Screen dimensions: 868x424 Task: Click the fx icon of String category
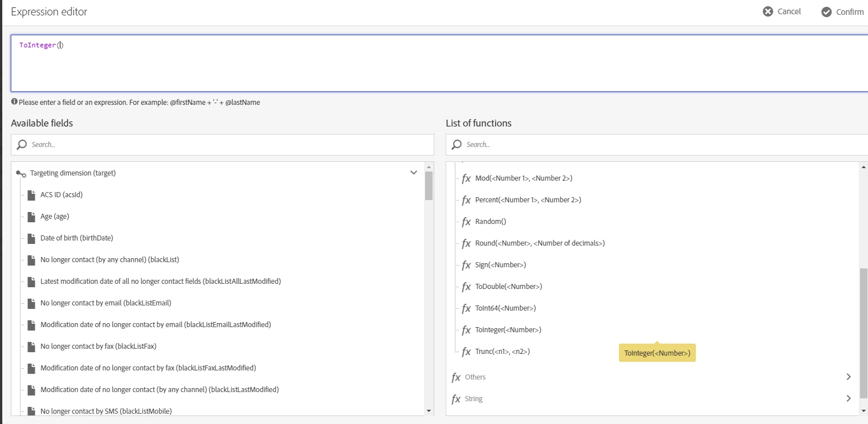pyautogui.click(x=456, y=399)
